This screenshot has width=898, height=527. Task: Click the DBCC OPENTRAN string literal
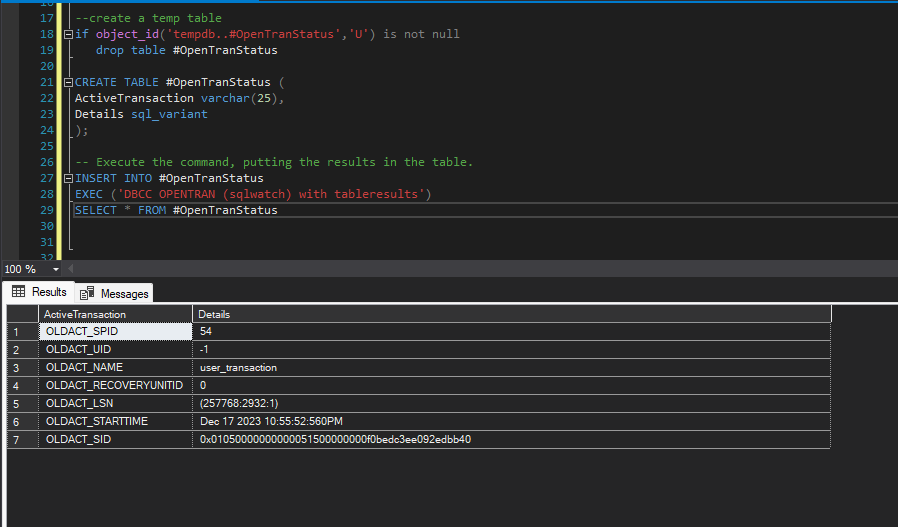pos(271,194)
